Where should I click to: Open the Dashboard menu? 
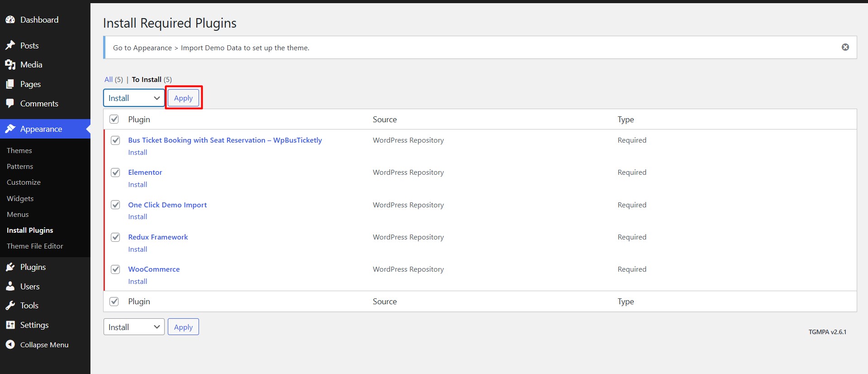[x=39, y=20]
